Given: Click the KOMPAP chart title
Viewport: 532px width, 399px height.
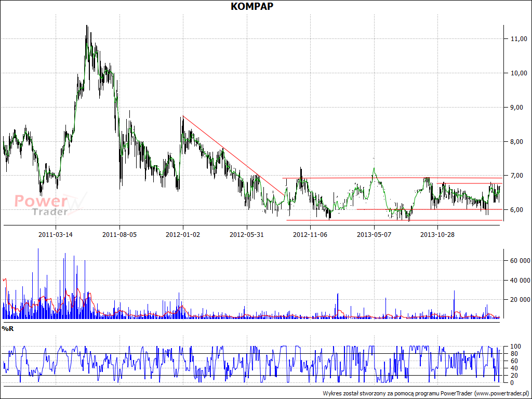Looking at the screenshot, I should (x=252, y=6).
